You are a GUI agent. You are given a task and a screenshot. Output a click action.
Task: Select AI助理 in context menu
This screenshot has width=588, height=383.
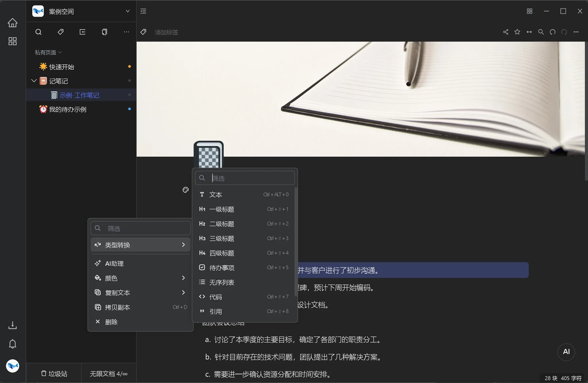click(x=140, y=263)
